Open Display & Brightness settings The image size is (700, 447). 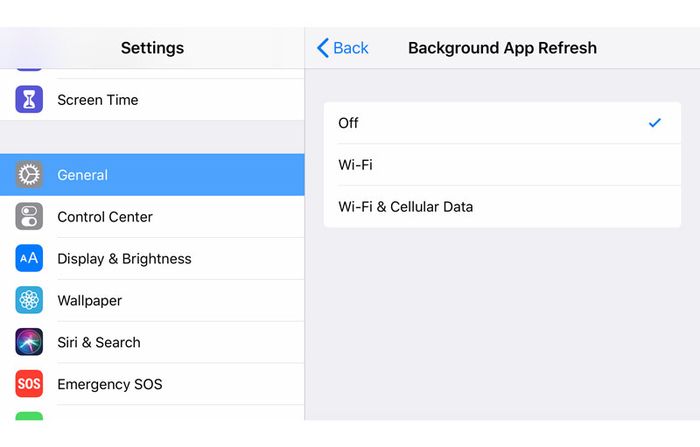pyautogui.click(x=152, y=259)
